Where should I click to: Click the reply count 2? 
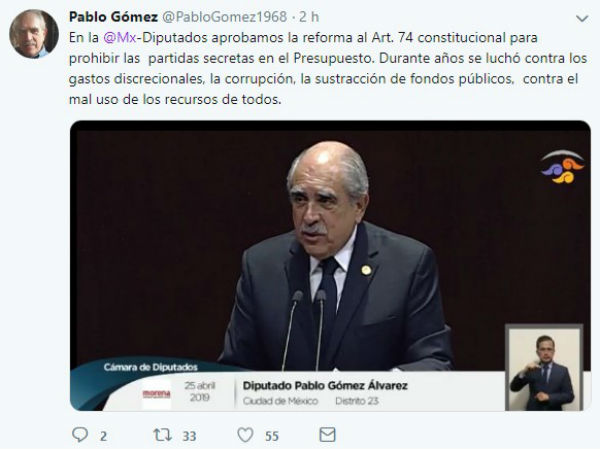click(x=103, y=436)
